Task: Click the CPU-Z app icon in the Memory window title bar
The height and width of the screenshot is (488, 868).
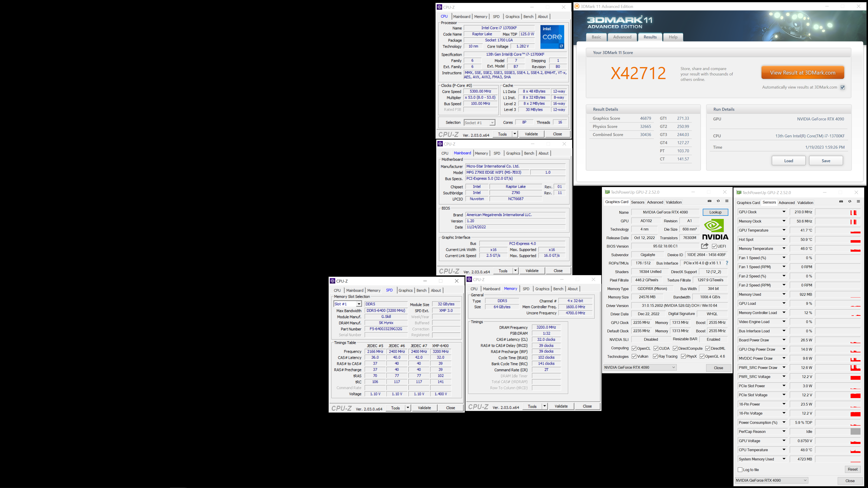Action: point(469,279)
